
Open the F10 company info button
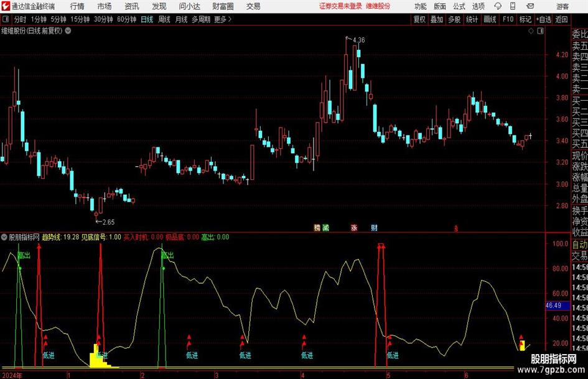508,19
